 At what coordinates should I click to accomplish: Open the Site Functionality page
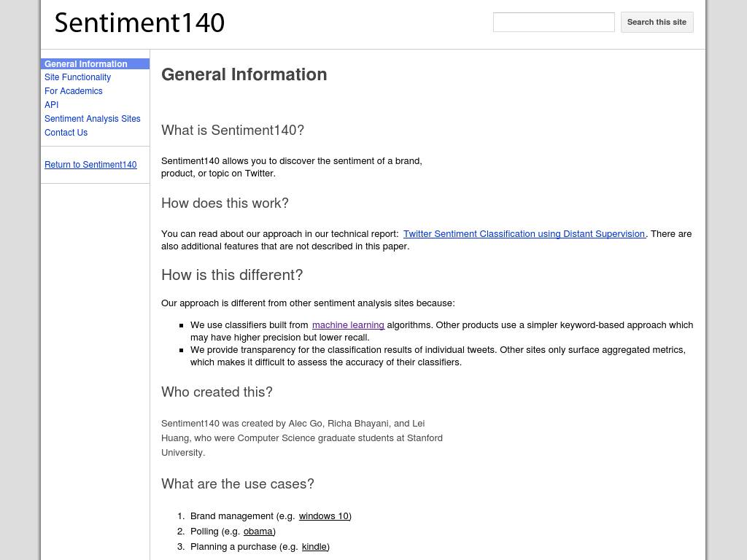[77, 77]
